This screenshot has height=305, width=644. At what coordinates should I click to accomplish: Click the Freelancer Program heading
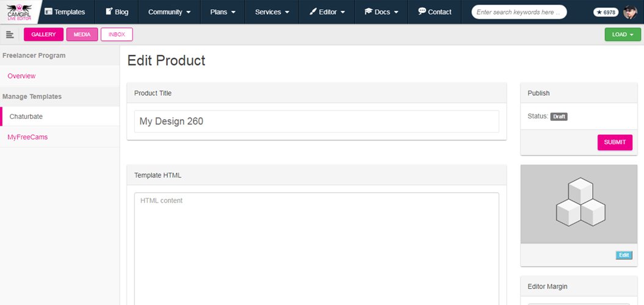click(34, 56)
